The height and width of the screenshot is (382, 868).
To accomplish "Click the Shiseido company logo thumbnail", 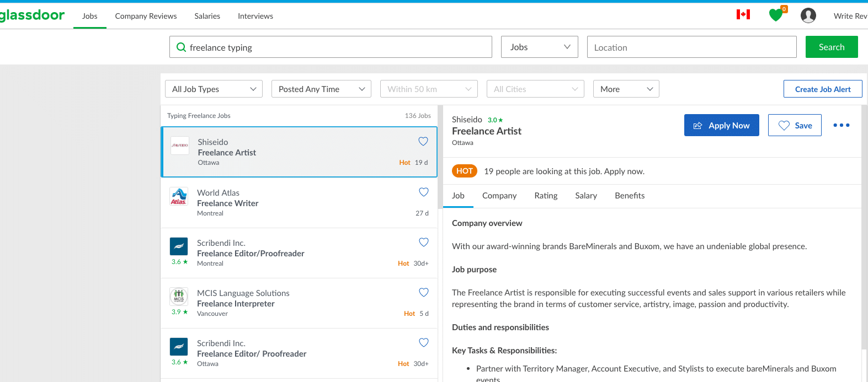I will (x=180, y=146).
